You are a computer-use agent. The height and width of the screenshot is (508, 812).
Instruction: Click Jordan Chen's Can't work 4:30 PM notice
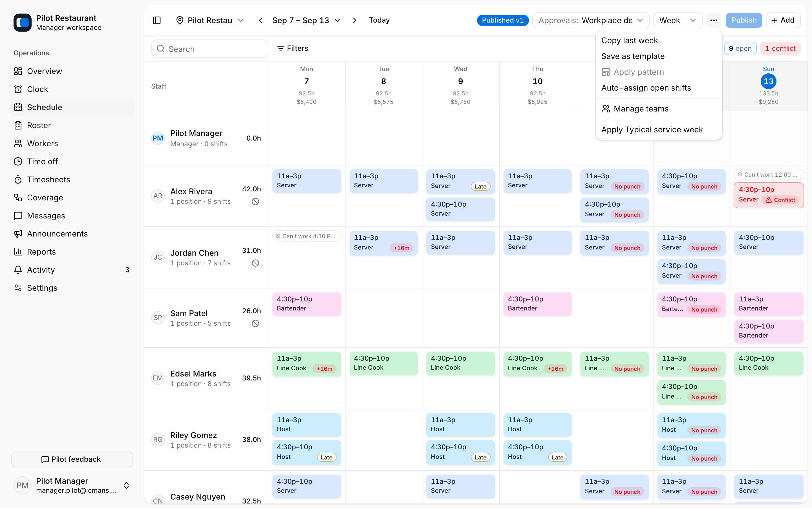coord(306,236)
